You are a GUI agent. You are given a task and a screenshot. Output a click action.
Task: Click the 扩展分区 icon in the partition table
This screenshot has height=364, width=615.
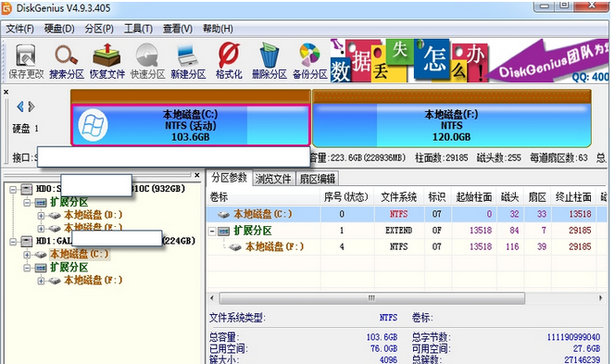223,231
